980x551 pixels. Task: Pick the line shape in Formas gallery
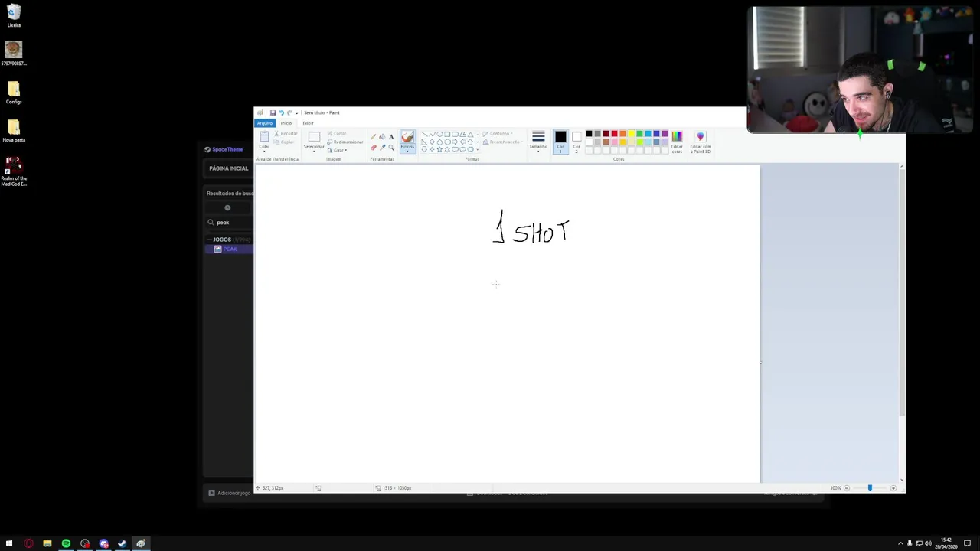click(x=424, y=134)
